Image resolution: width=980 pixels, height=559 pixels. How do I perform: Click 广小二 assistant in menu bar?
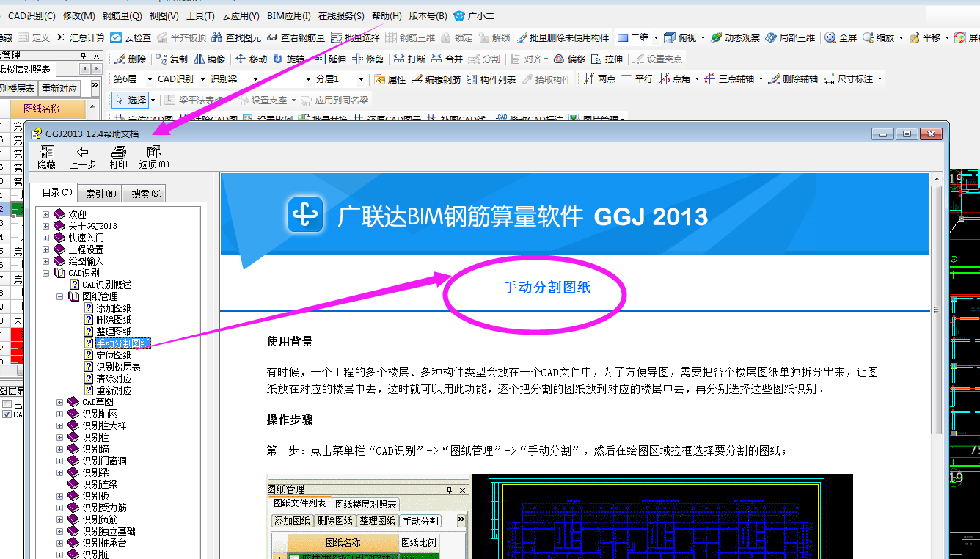tap(475, 15)
